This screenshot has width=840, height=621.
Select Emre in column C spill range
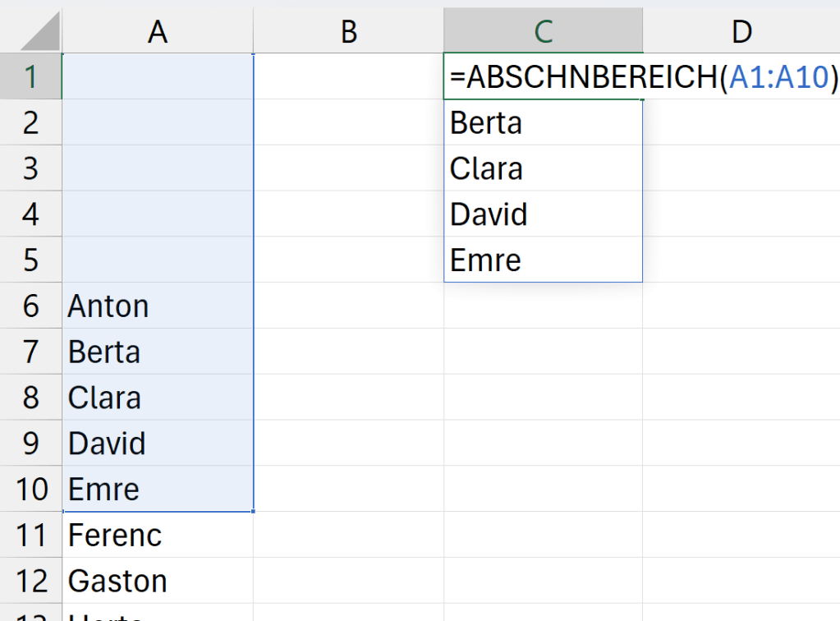pyautogui.click(x=543, y=260)
